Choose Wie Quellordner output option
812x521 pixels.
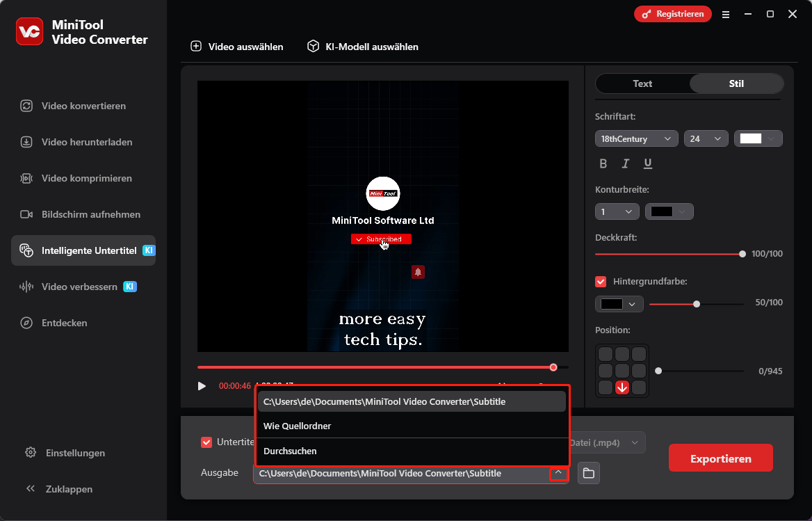coord(412,426)
